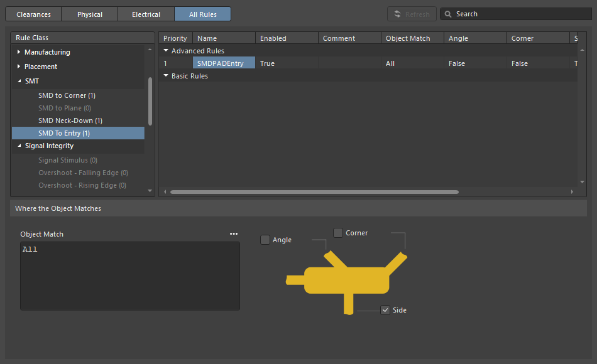Switch to the Electrical tab
The height and width of the screenshot is (364, 597).
click(x=146, y=14)
